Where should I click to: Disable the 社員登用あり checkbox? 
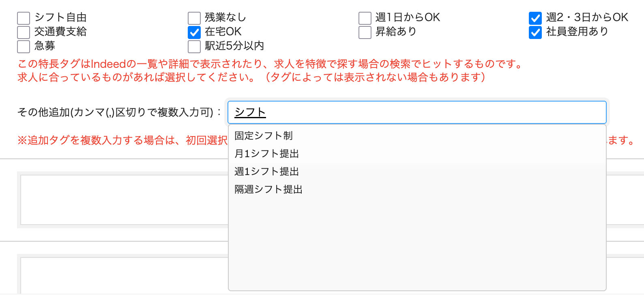[x=535, y=32]
